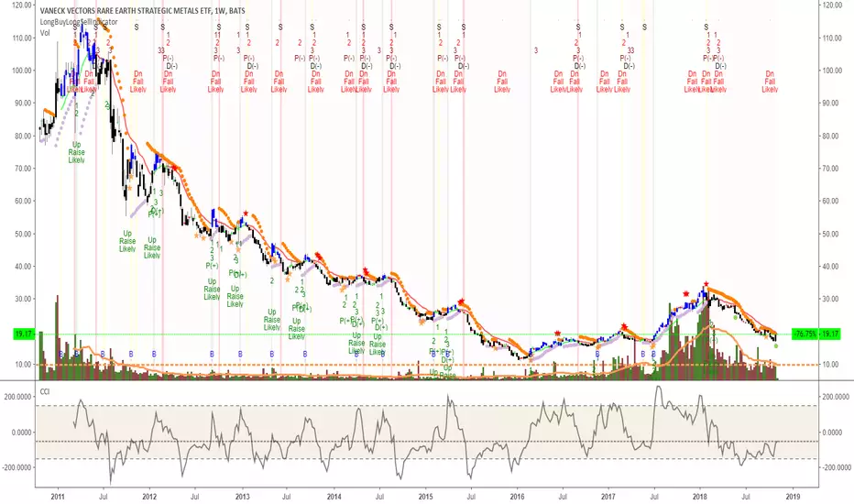The height and width of the screenshot is (504, 854).
Task: Click the green -76.75% 19.17 label on right axis
Action: pyautogui.click(x=816, y=334)
